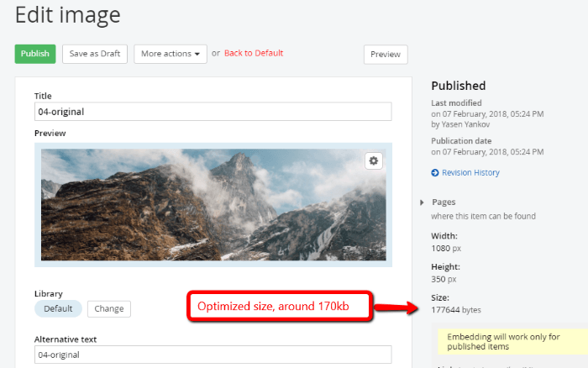Select the Default library tag
The height and width of the screenshot is (368, 588).
pyautogui.click(x=58, y=308)
